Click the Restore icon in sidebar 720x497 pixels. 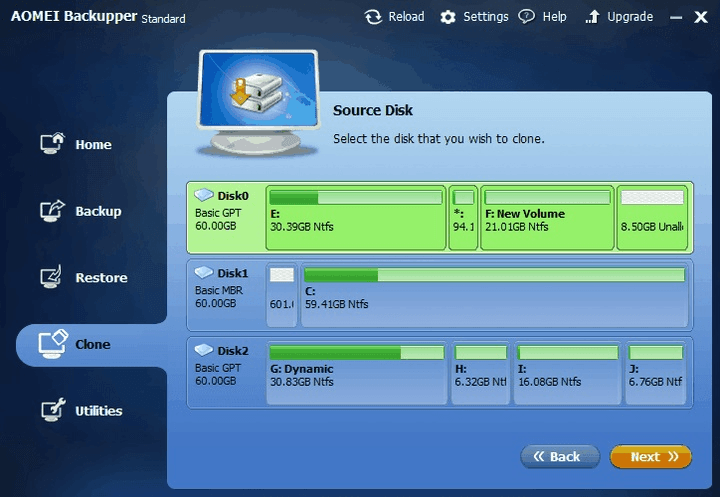51,277
